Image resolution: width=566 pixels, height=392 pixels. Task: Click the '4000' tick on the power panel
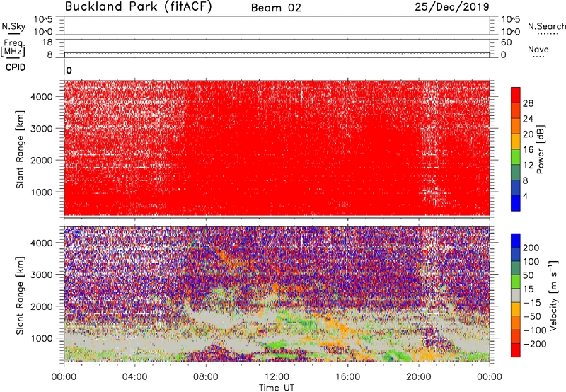click(42, 97)
